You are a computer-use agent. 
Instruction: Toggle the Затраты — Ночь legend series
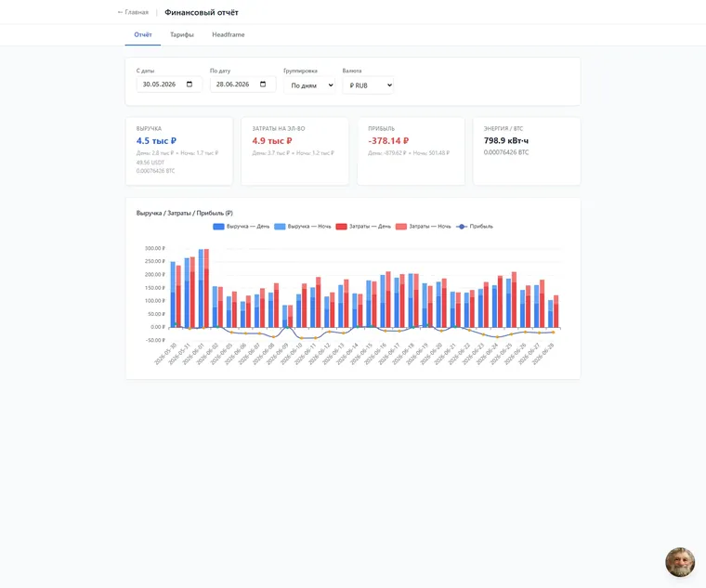pos(424,227)
